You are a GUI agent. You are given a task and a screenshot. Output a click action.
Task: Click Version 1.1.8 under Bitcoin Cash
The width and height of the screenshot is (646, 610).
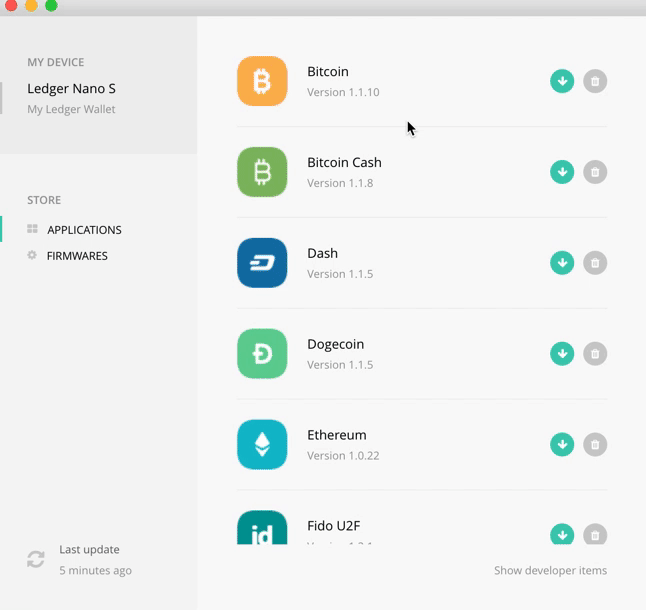pyautogui.click(x=340, y=183)
